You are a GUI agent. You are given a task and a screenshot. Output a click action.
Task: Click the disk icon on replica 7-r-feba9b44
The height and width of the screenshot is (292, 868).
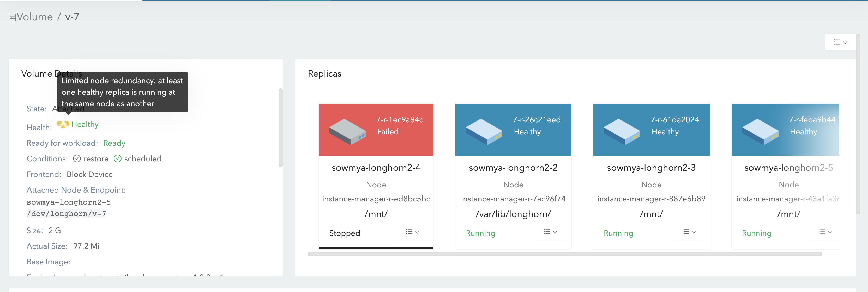(760, 131)
